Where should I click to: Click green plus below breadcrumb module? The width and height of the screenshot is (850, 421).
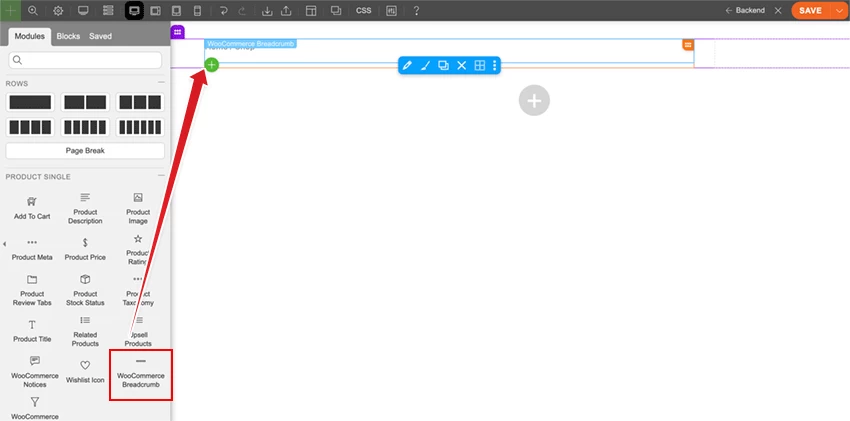pos(211,65)
